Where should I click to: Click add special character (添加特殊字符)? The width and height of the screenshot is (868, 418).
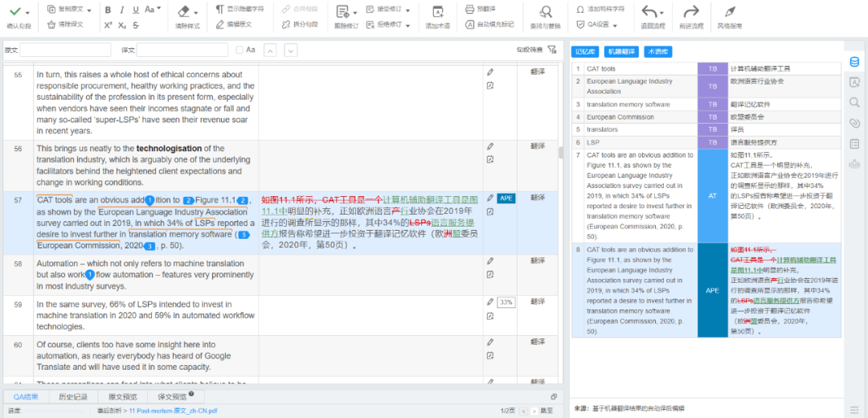coord(600,10)
